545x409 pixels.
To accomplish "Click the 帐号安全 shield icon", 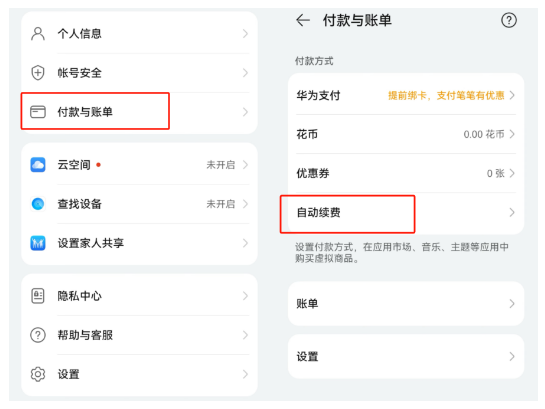I will 38,73.
